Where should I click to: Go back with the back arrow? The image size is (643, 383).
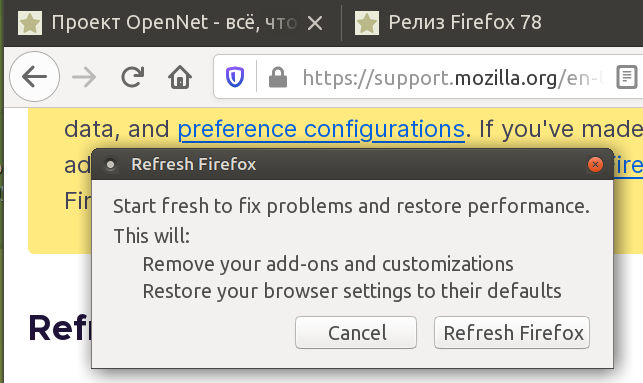[x=34, y=77]
